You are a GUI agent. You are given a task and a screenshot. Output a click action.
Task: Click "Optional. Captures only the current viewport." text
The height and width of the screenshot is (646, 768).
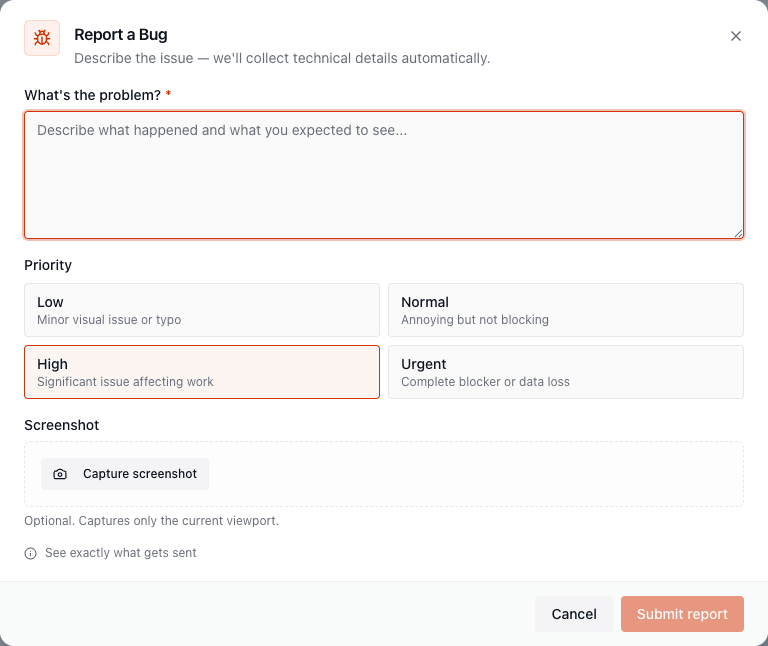click(151, 521)
